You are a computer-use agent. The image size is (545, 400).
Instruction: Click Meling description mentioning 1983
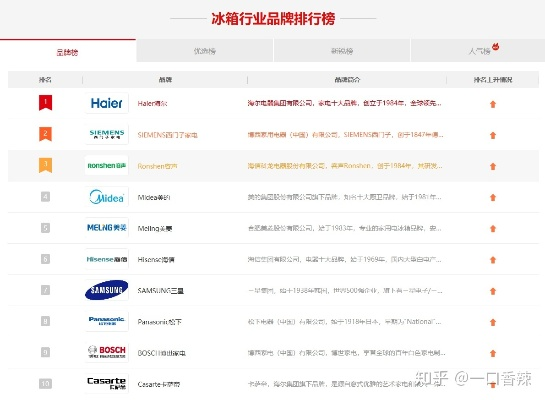point(344,228)
